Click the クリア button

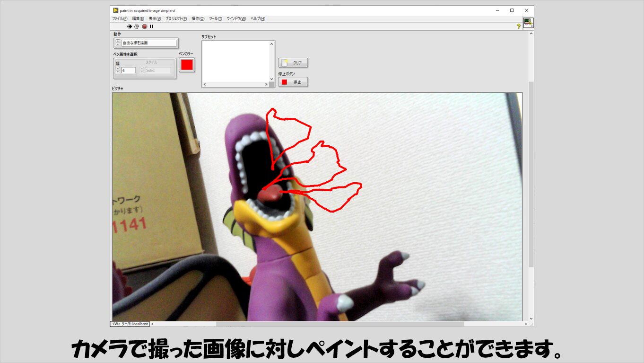[x=293, y=62]
